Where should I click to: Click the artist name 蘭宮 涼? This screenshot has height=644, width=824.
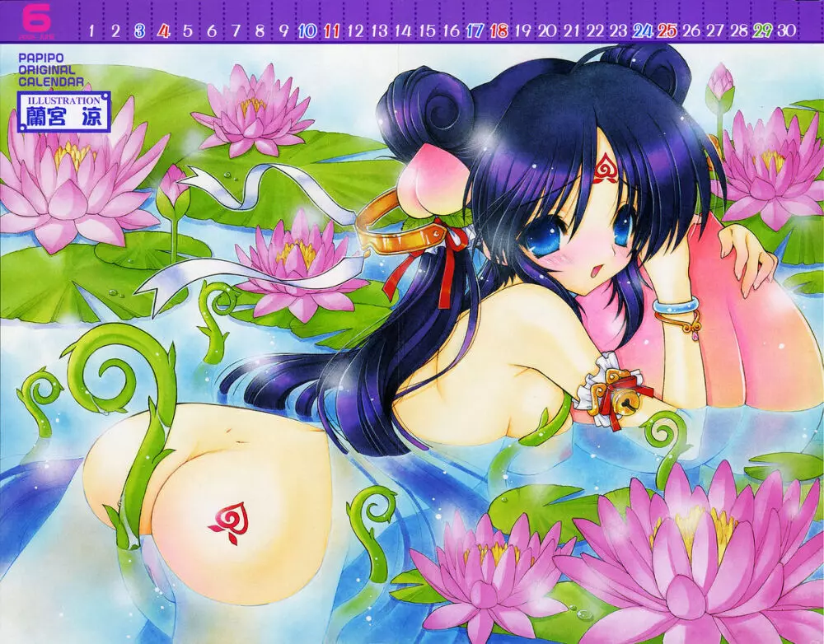(63, 118)
